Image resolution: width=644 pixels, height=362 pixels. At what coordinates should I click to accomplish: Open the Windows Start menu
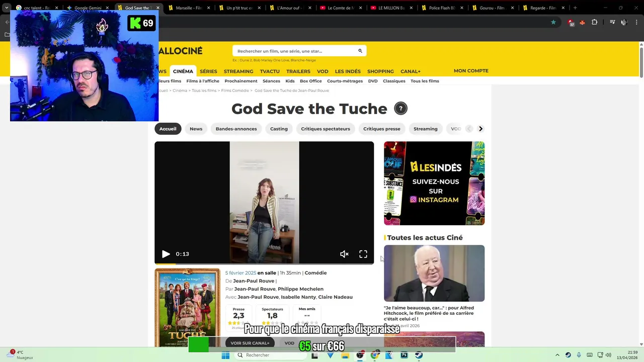[225, 355]
